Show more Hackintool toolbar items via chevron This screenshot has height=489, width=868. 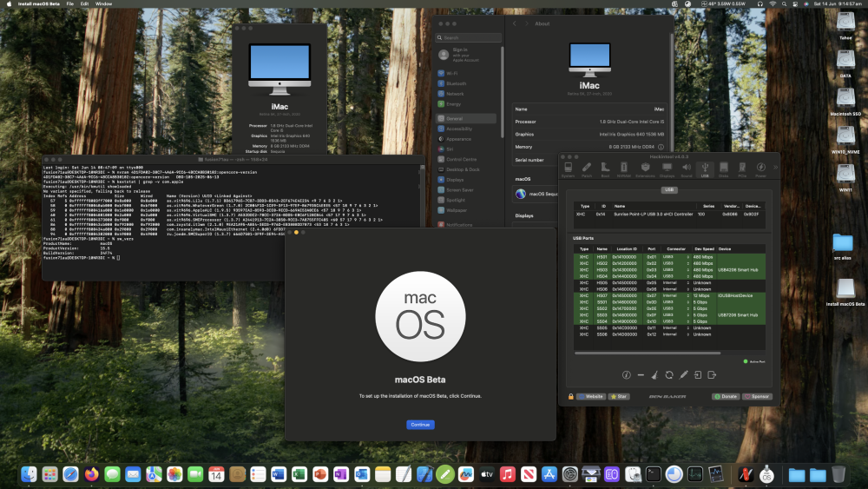tap(775, 167)
